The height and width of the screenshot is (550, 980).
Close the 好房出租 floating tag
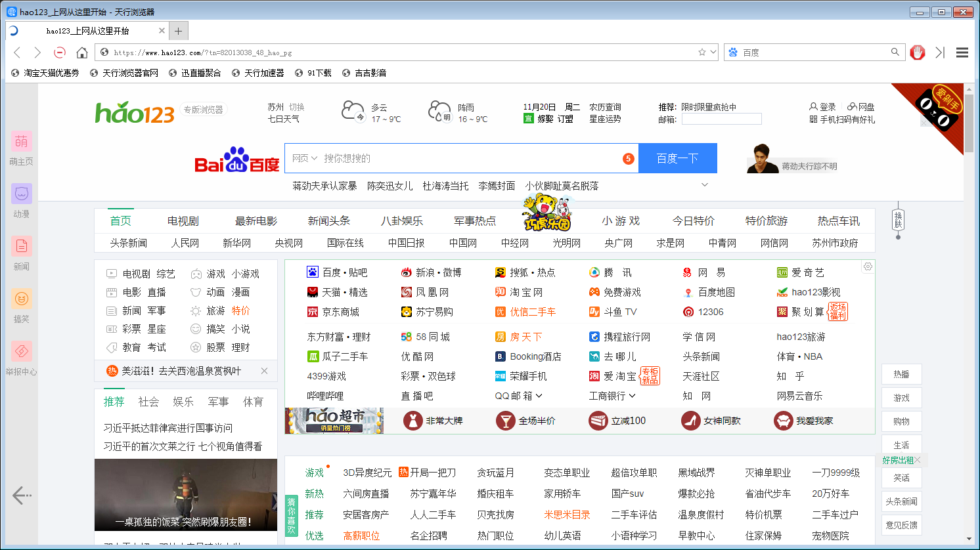pyautogui.click(x=918, y=460)
